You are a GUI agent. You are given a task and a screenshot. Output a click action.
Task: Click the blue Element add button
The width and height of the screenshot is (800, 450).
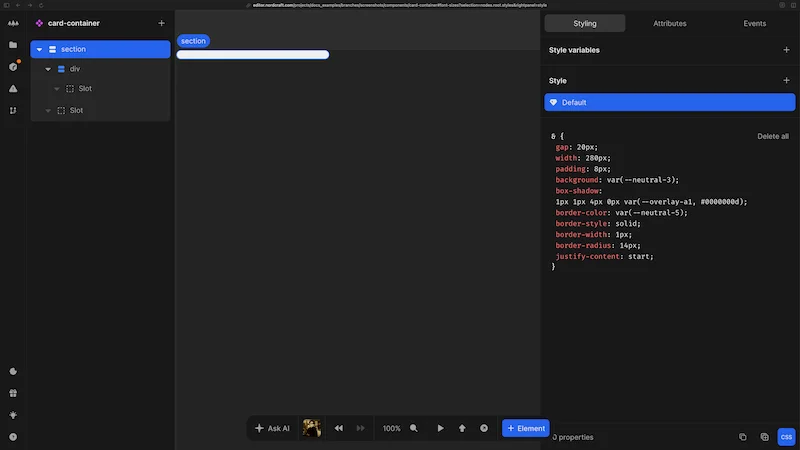click(526, 428)
